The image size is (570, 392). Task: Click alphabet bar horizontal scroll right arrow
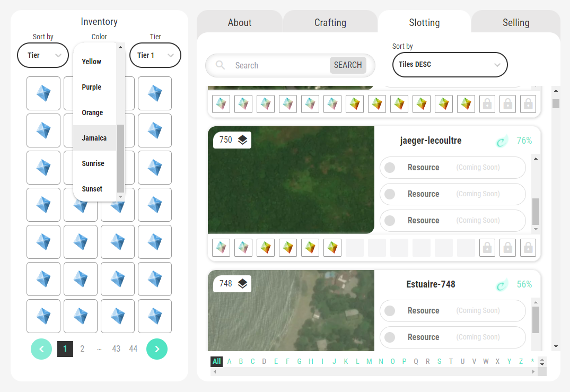tap(533, 372)
